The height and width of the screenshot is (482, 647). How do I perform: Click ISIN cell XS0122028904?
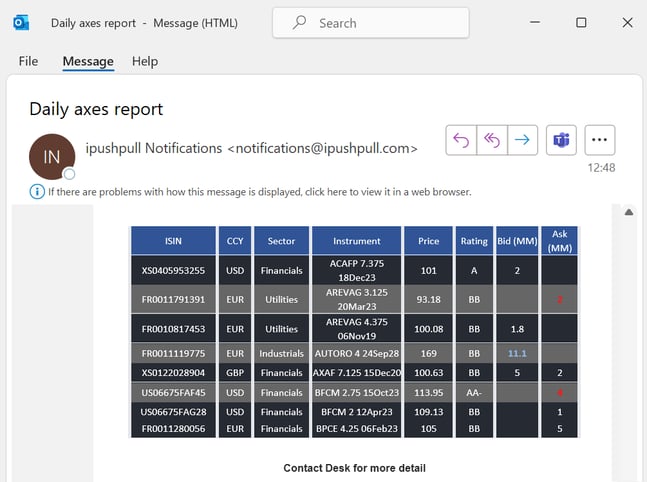[x=173, y=373]
